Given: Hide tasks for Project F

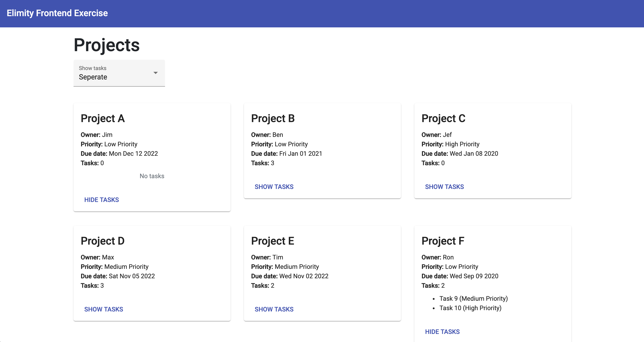Looking at the screenshot, I should pyautogui.click(x=442, y=332).
